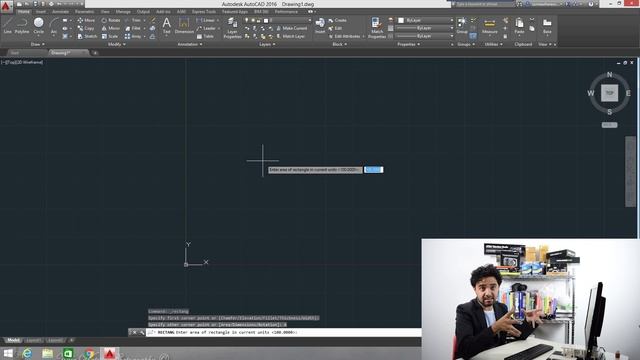640x360 pixels.
Task: Open Layer Properties manager
Action: (232, 28)
